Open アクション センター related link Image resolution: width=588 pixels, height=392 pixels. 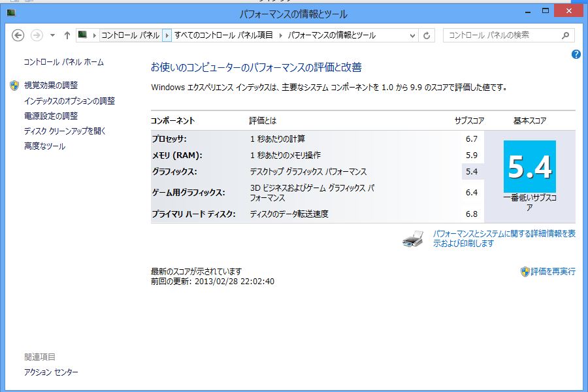51,372
